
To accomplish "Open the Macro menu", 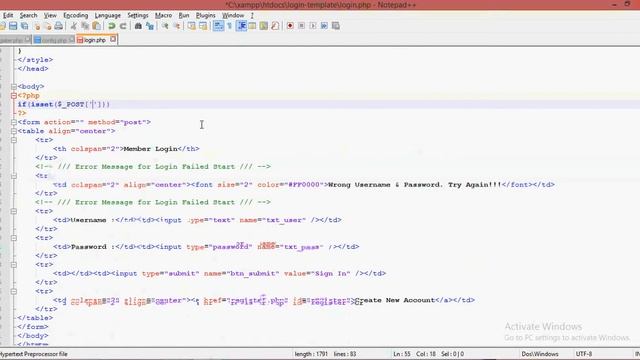I will [x=163, y=15].
